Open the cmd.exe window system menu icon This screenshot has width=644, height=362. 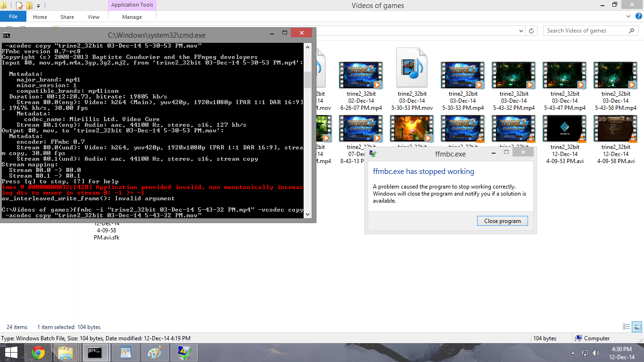point(6,35)
